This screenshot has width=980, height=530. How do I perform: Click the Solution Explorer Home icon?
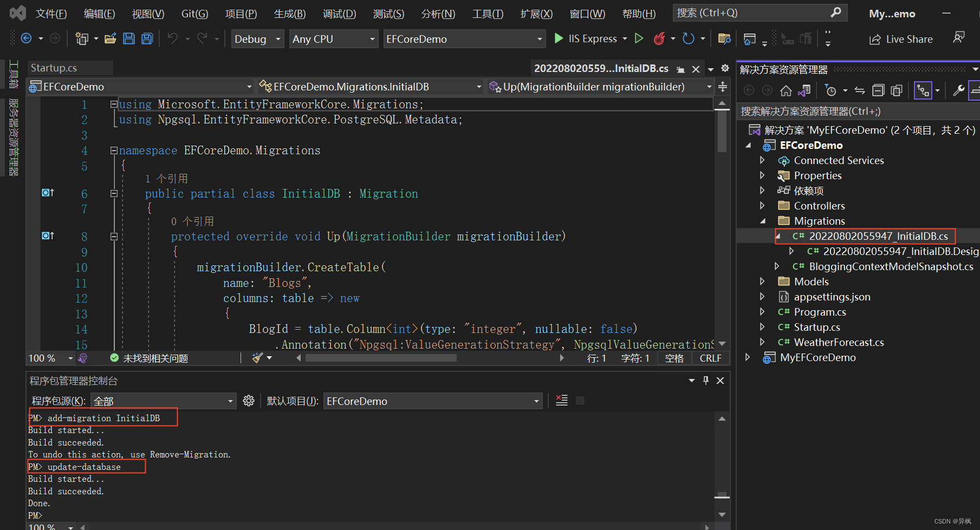pyautogui.click(x=786, y=90)
